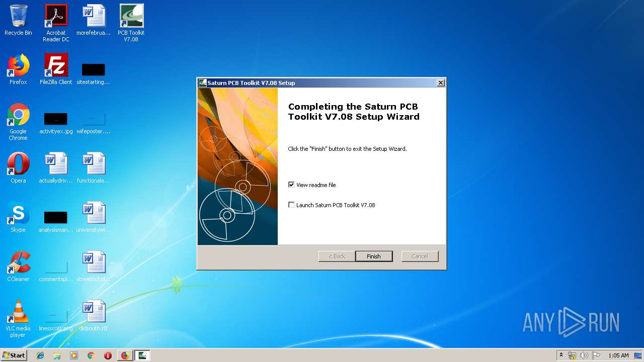Select streetinclud... Word document icon
644x362 pixels.
pyautogui.click(x=94, y=266)
